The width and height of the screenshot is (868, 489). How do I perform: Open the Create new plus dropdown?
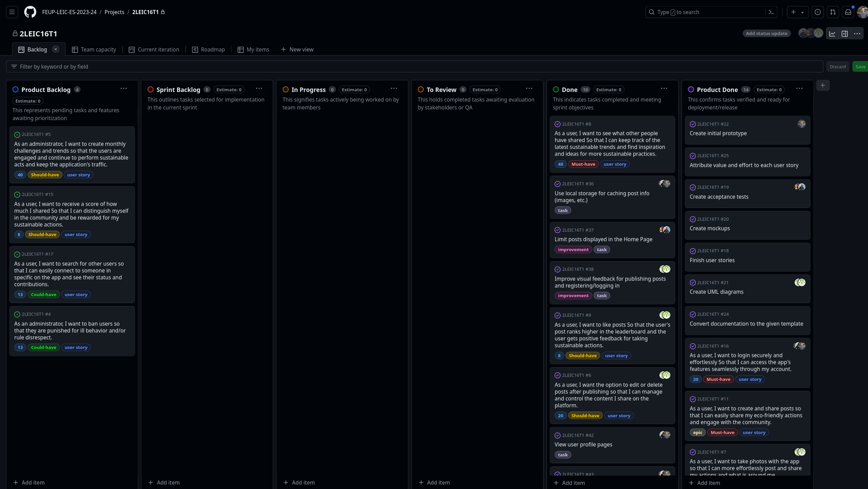(797, 12)
